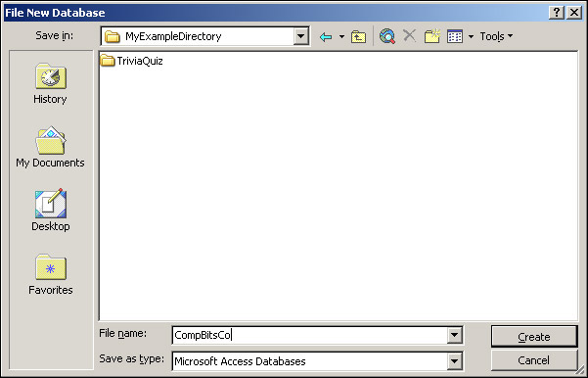
Task: Open the History shortcut
Action: (x=50, y=83)
